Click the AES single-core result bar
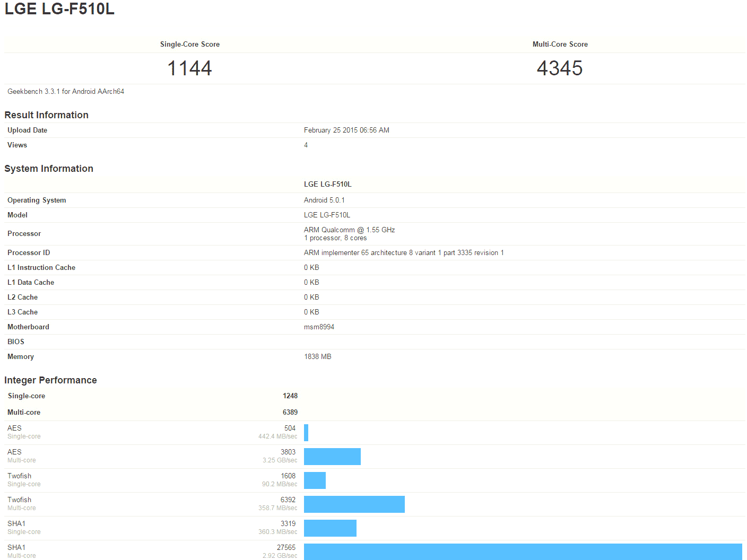 coord(306,433)
